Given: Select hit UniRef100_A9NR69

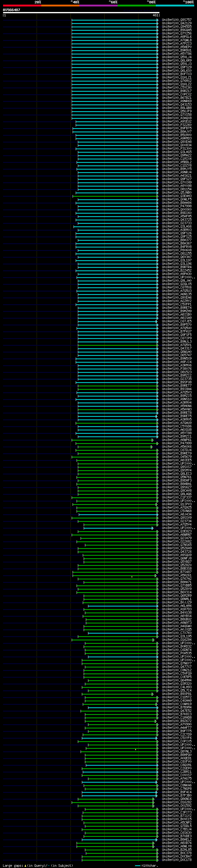Looking at the screenshot, I should pos(177,101).
